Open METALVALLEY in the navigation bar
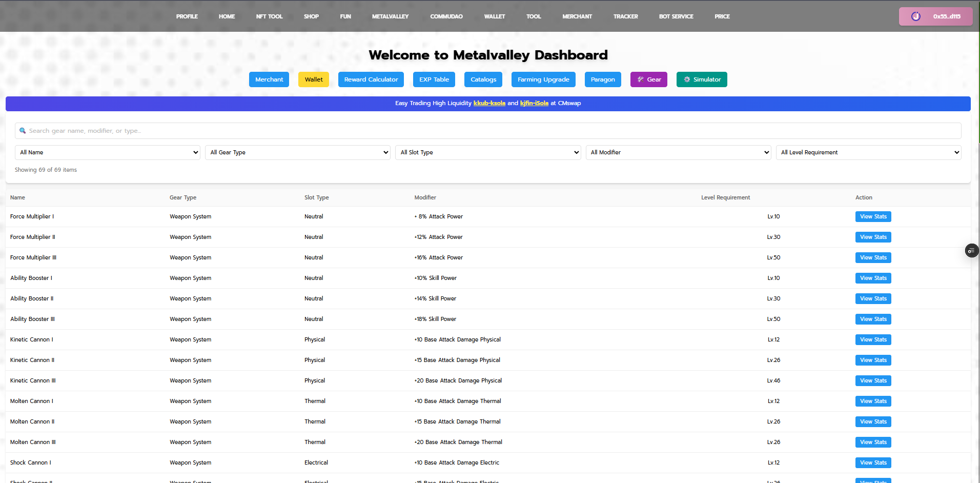The height and width of the screenshot is (483, 980). [x=390, y=16]
